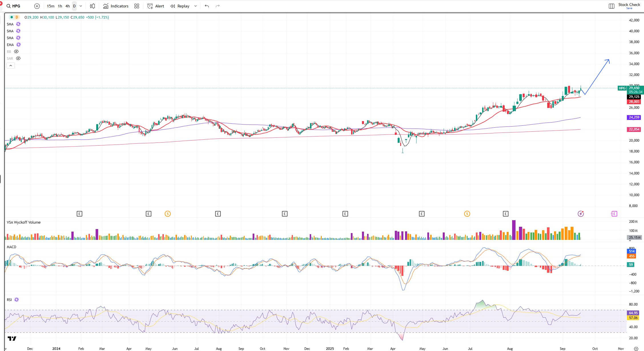Open the candlestick chart type selector

(92, 6)
